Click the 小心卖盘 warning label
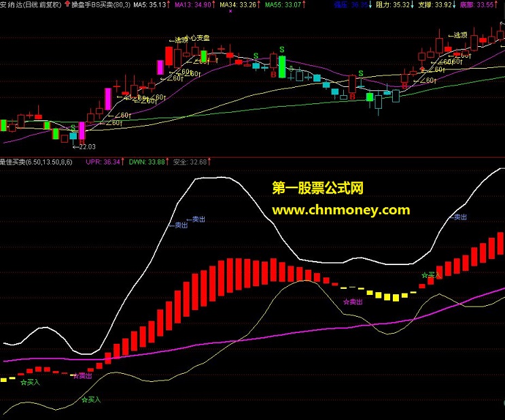This screenshot has width=505, height=420. point(198,38)
